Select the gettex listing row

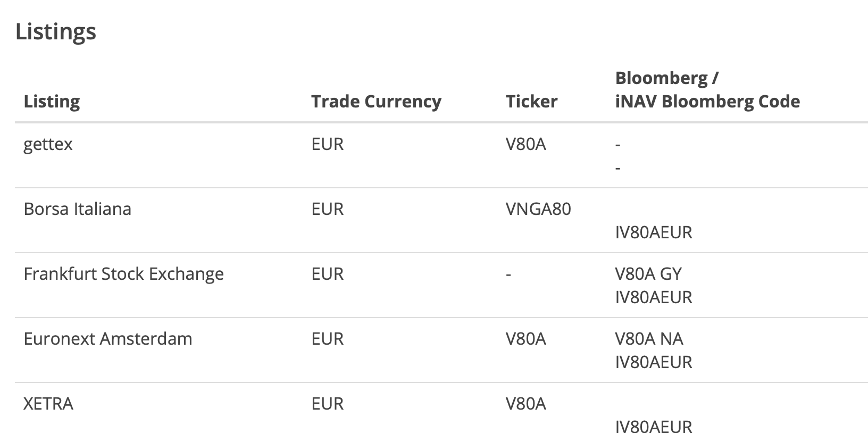441,155
